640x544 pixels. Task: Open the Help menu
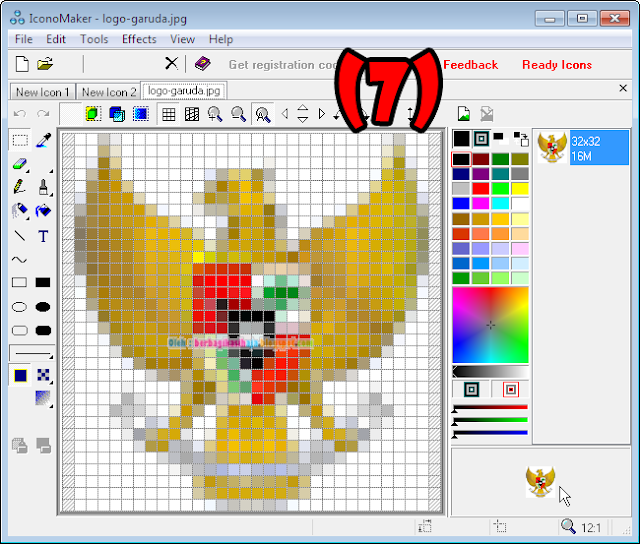pos(221,39)
